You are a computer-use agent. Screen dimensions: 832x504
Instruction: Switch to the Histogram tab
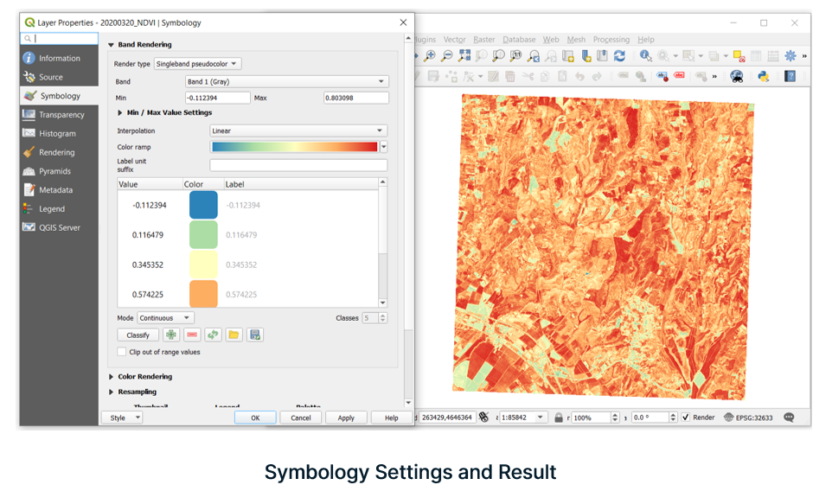57,134
